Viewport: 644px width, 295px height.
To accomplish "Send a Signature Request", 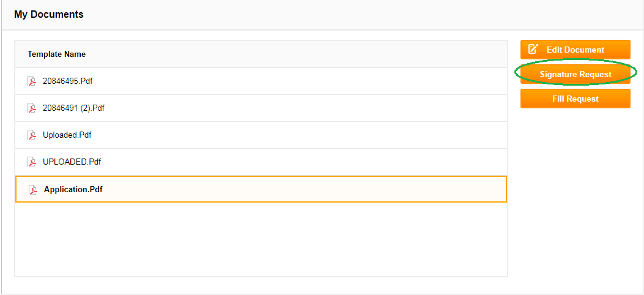I will (x=575, y=75).
